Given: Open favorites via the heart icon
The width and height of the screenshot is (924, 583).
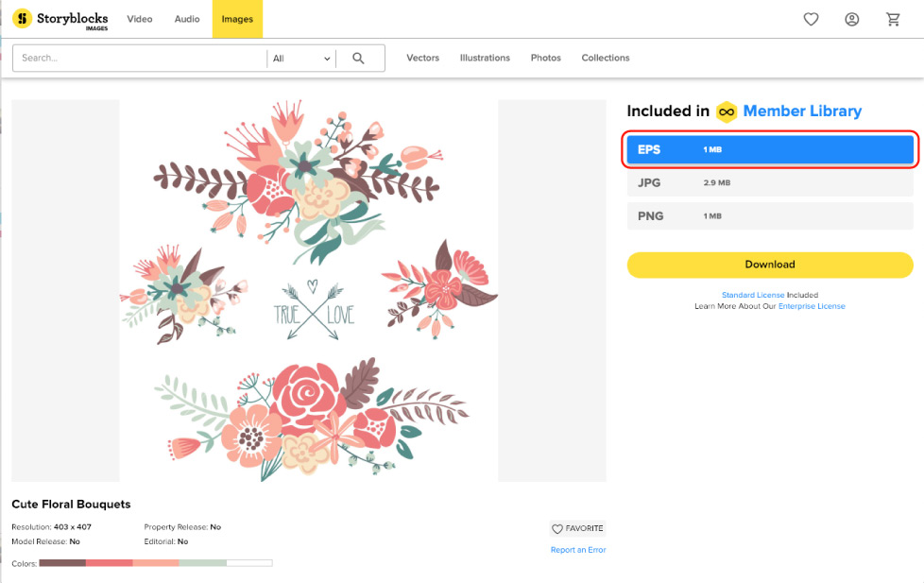Looking at the screenshot, I should [x=811, y=18].
